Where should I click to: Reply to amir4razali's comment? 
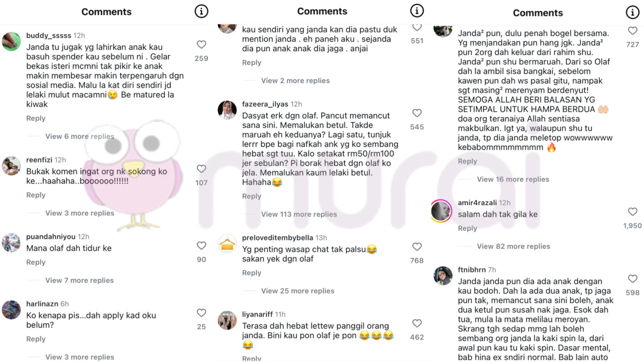[x=468, y=228]
